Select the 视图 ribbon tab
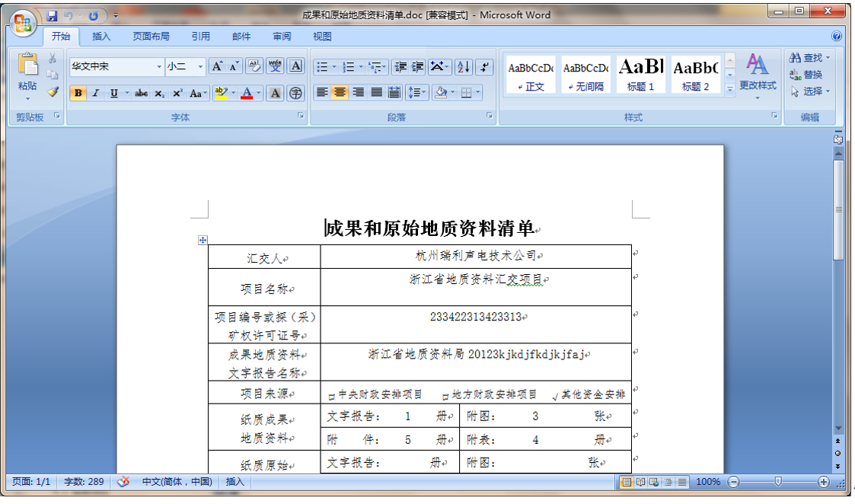This screenshot has width=855, height=504. pos(322,37)
